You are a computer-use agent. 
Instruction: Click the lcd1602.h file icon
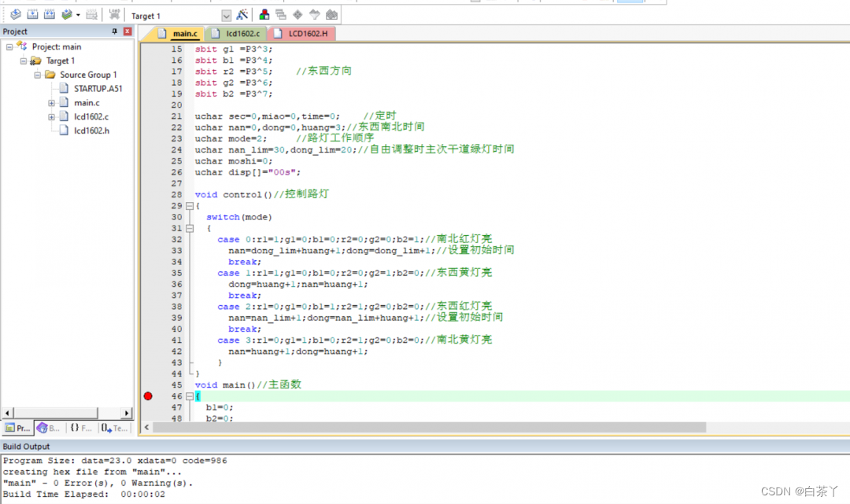(64, 131)
